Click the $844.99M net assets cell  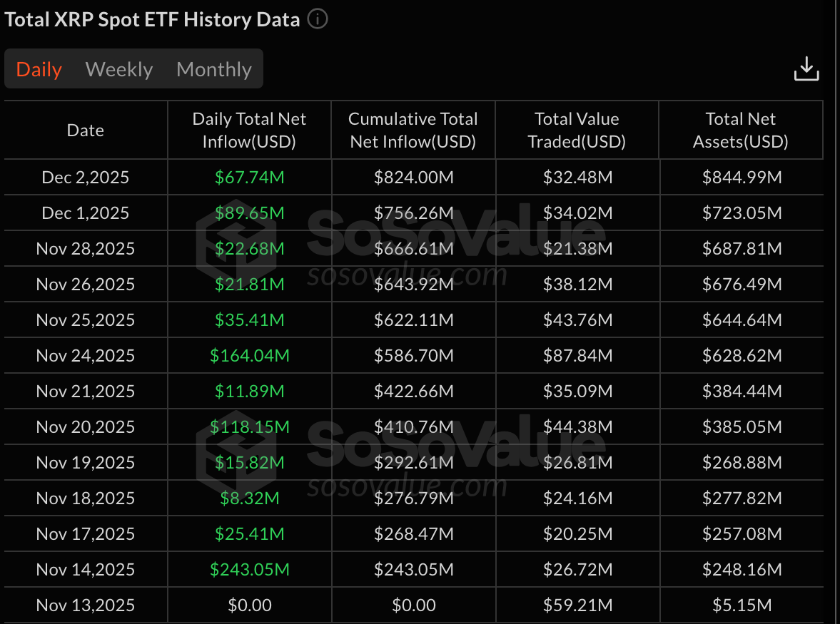[x=742, y=177]
